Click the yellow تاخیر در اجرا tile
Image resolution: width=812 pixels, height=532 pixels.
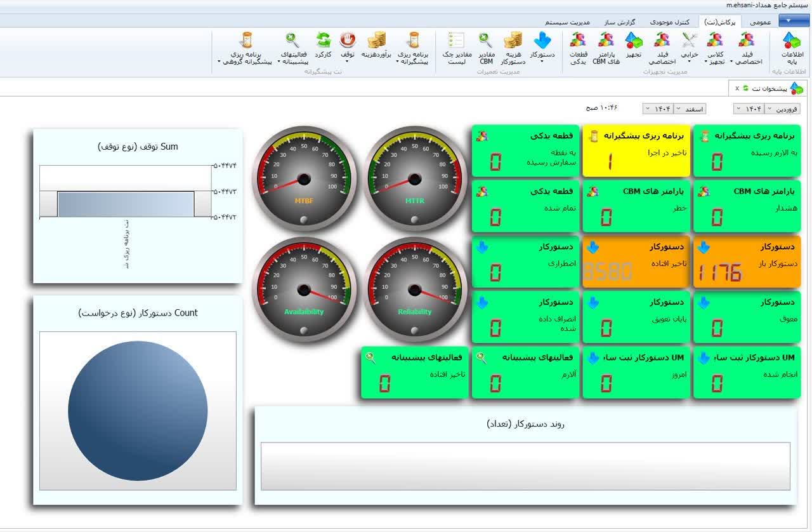(636, 150)
